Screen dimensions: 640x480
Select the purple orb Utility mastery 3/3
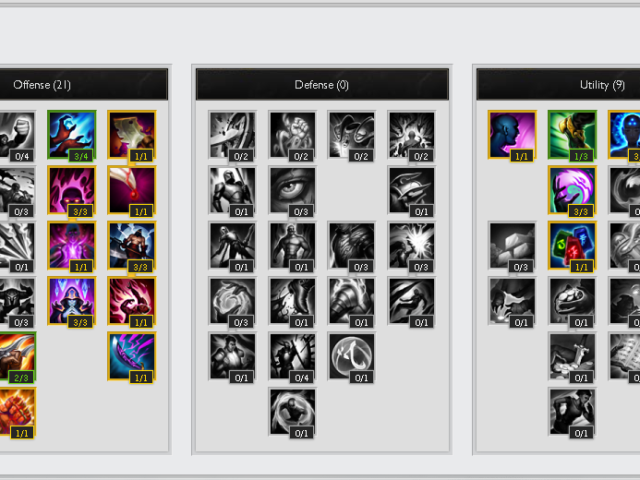[572, 190]
